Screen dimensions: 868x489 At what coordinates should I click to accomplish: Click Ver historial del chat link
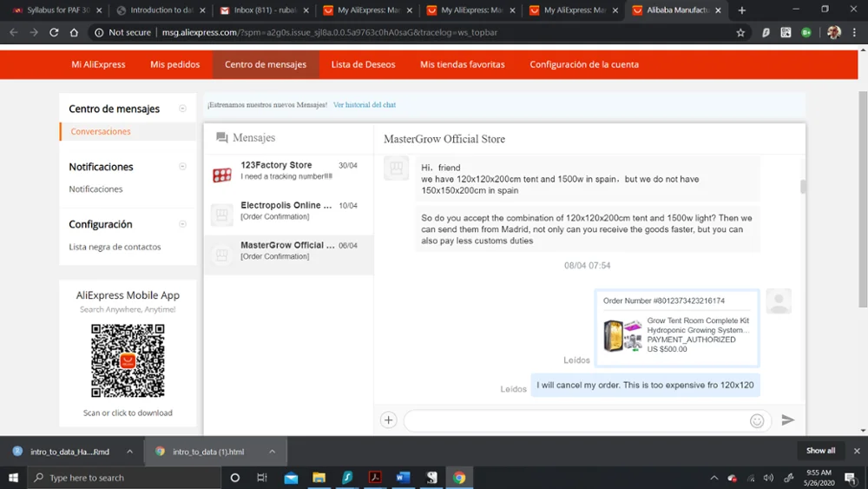click(x=365, y=105)
